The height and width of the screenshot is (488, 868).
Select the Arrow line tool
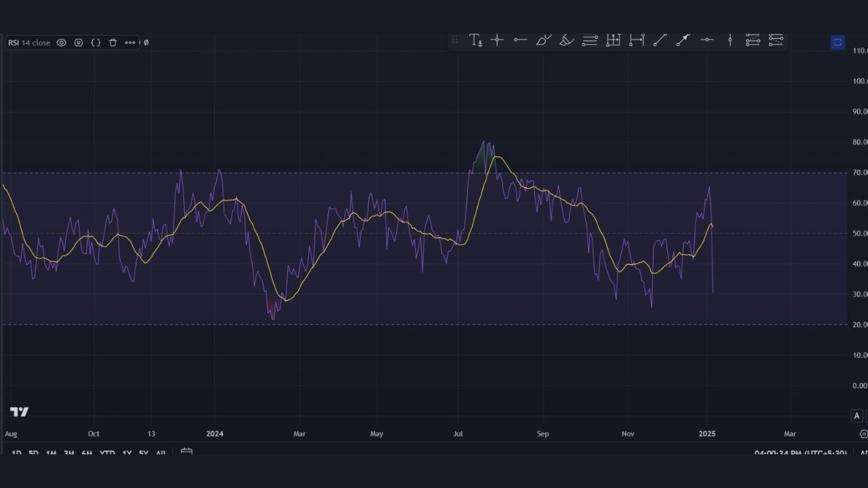point(683,41)
